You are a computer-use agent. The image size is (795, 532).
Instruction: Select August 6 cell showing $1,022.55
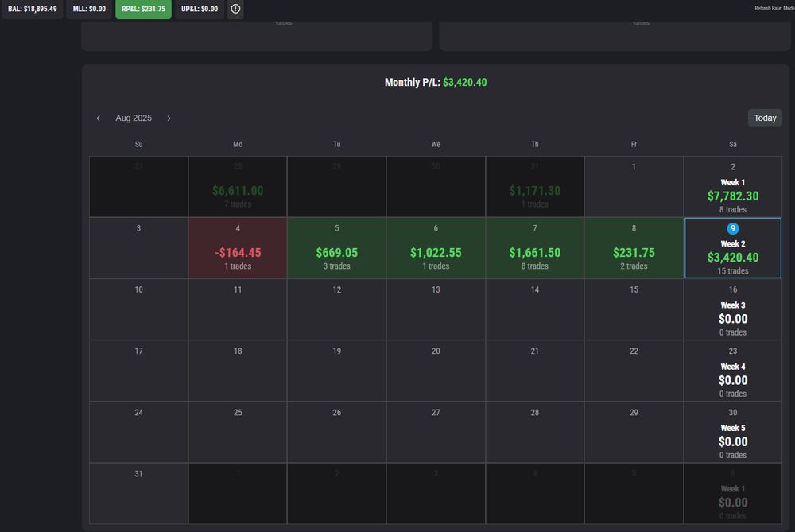click(x=436, y=248)
